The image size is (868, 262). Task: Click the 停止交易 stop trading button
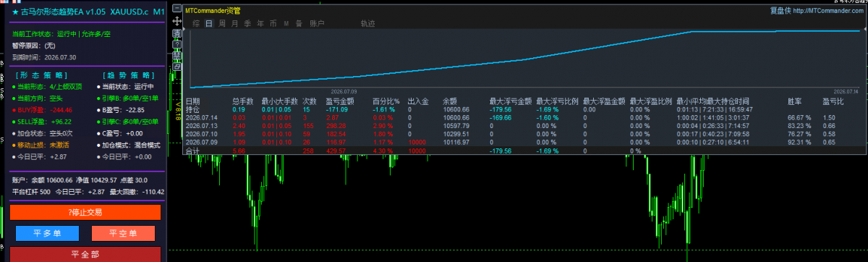(x=85, y=212)
